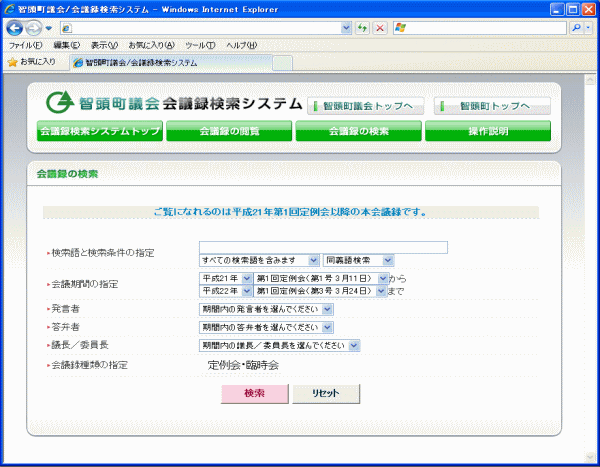Open 会議録の閲覧 page
The image size is (600, 467).
click(229, 131)
